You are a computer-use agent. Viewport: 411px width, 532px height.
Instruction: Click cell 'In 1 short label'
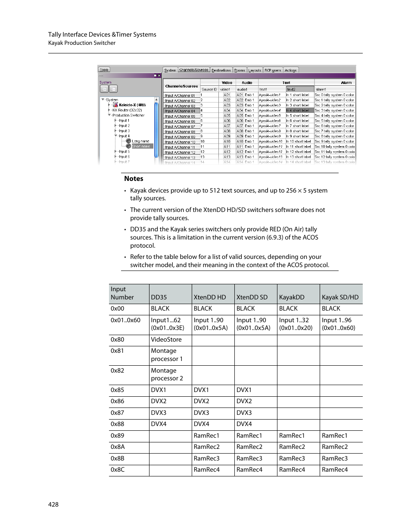pos(300,95)
